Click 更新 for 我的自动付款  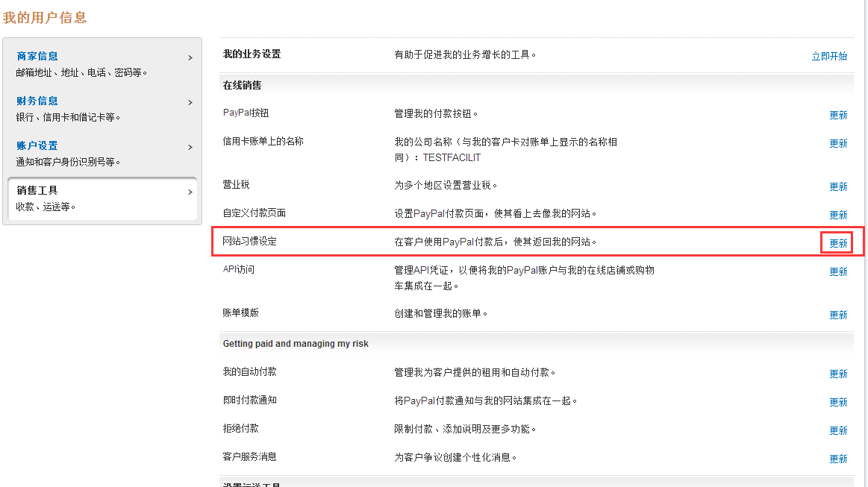838,374
